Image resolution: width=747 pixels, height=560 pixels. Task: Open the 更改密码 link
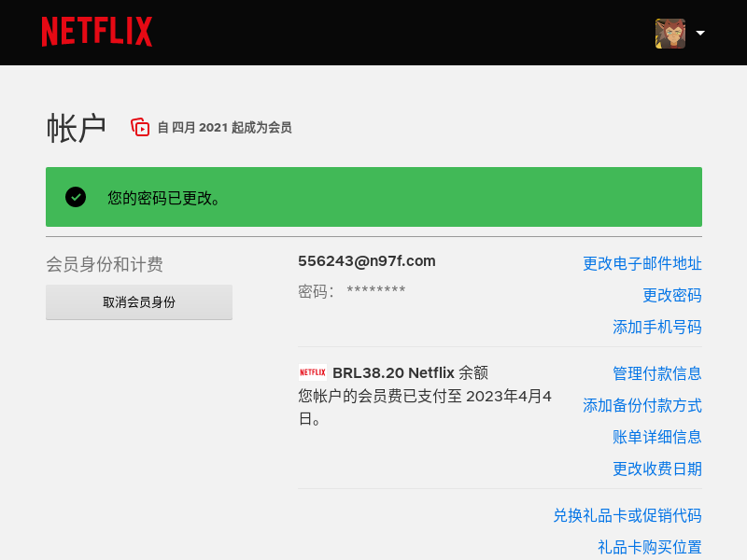(x=672, y=295)
